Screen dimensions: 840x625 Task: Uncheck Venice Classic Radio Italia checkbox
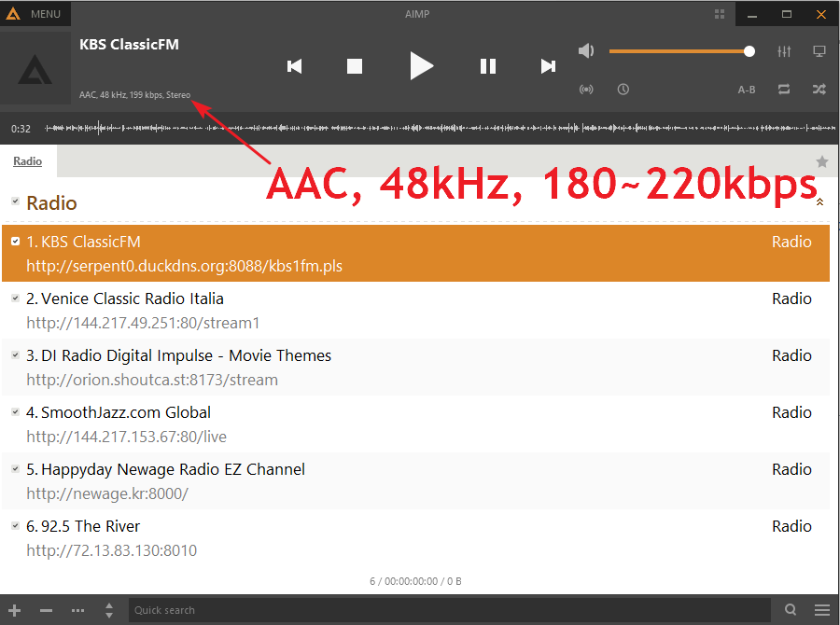click(15, 299)
